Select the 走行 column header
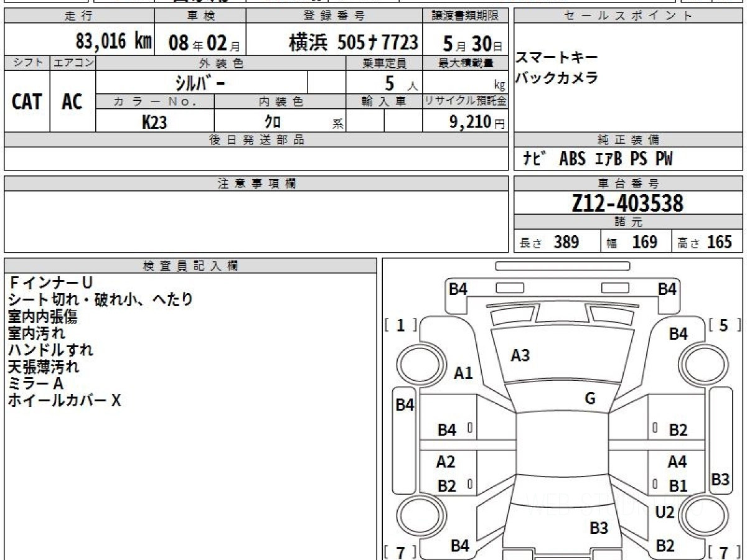 (x=79, y=16)
